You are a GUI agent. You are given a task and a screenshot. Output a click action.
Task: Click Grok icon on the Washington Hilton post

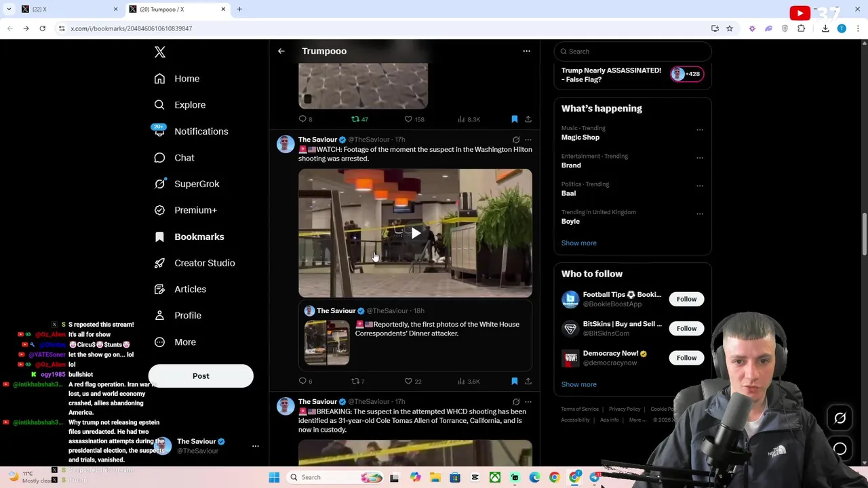tap(516, 140)
